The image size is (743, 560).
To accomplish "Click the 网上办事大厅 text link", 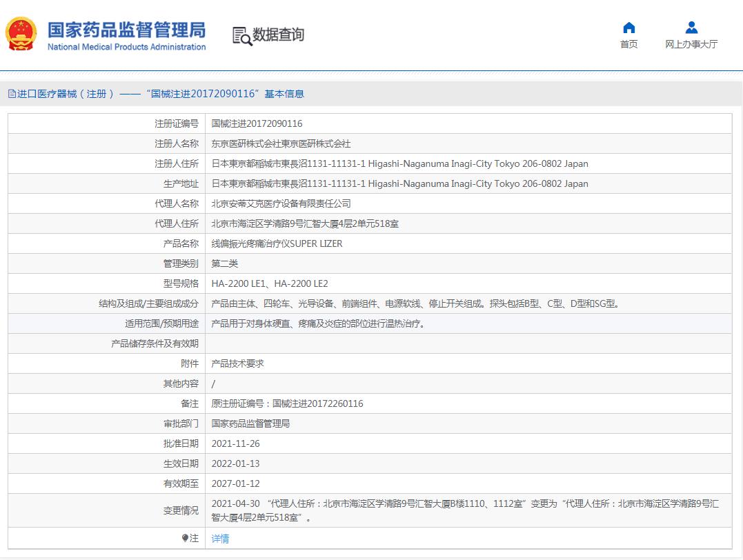I will [691, 44].
